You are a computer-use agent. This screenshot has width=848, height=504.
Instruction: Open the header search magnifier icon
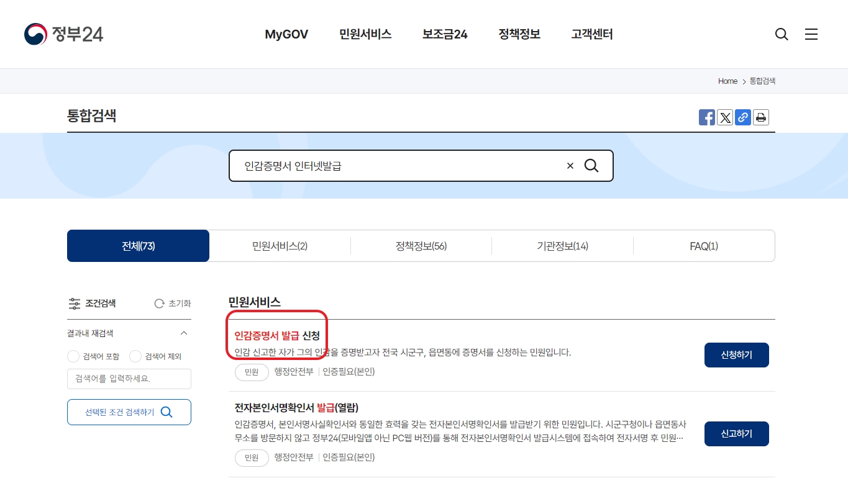(782, 34)
